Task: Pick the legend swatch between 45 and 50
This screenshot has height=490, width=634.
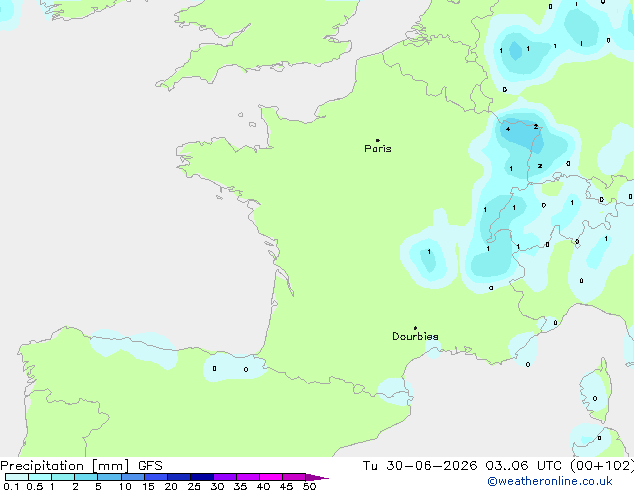Action: tap(294, 477)
